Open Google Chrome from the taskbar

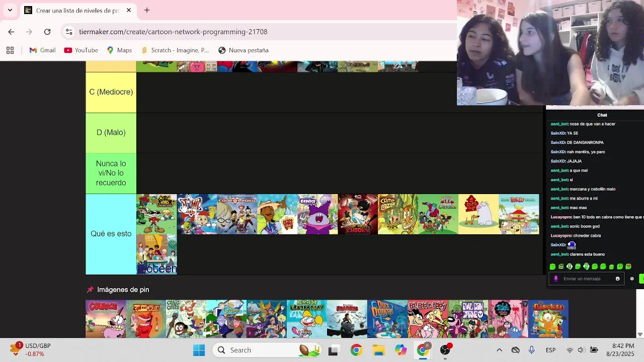[x=356, y=350]
